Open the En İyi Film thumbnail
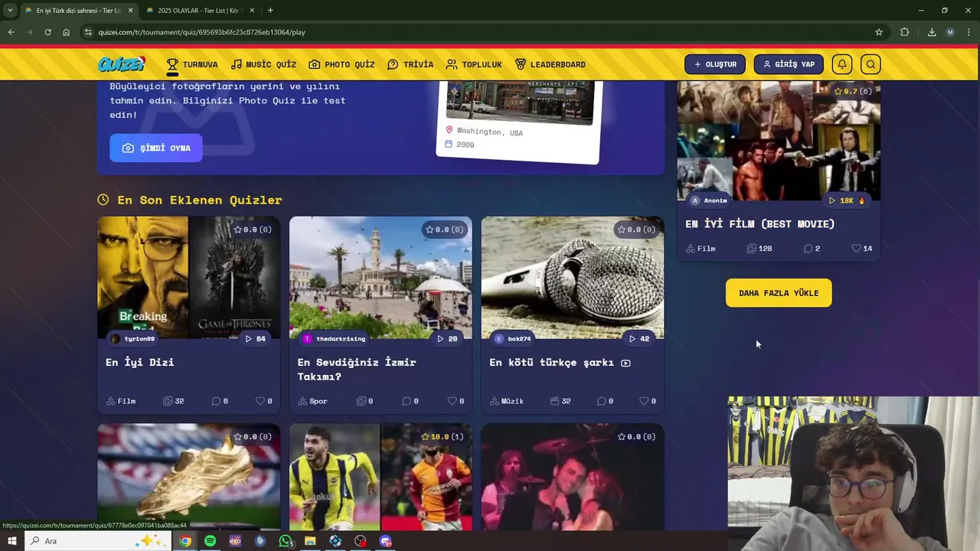Image resolution: width=980 pixels, height=551 pixels. coord(779,141)
